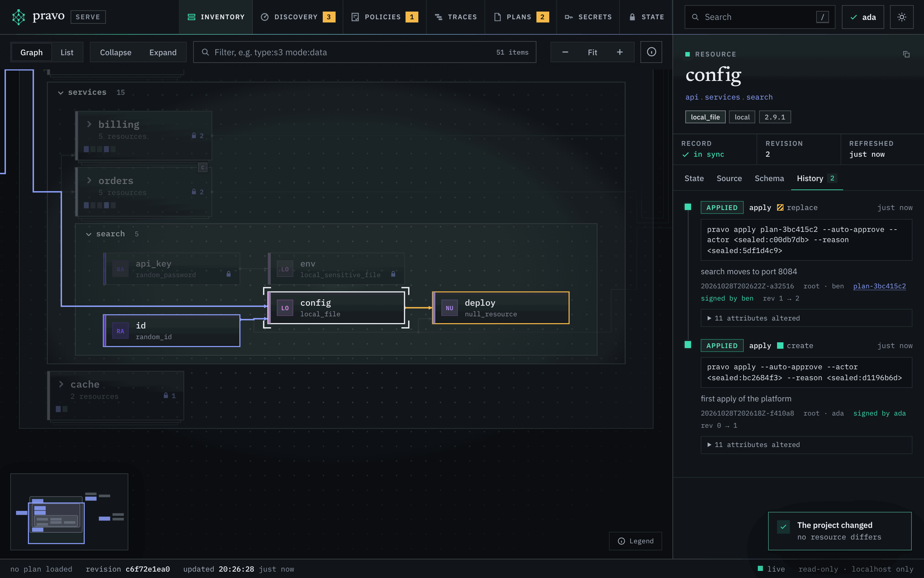The width and height of the screenshot is (924, 578).
Task: Click the ada user status button
Action: point(862,17)
